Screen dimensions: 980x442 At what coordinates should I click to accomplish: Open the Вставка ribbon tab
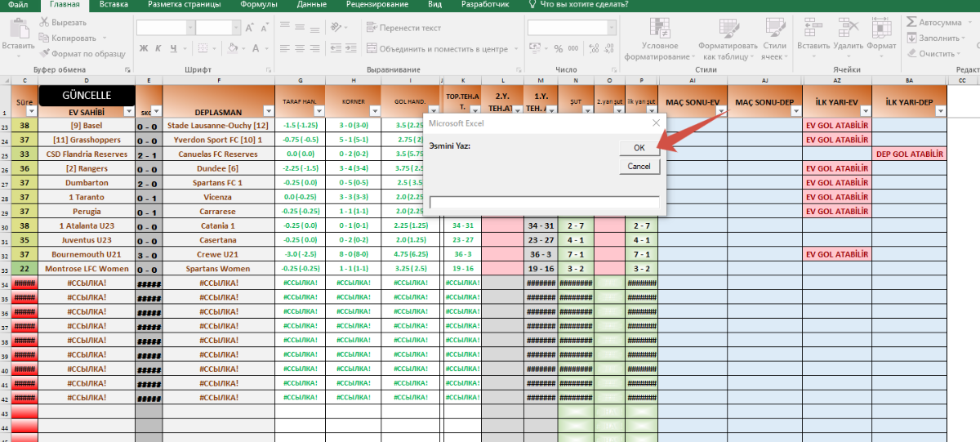(x=114, y=4)
